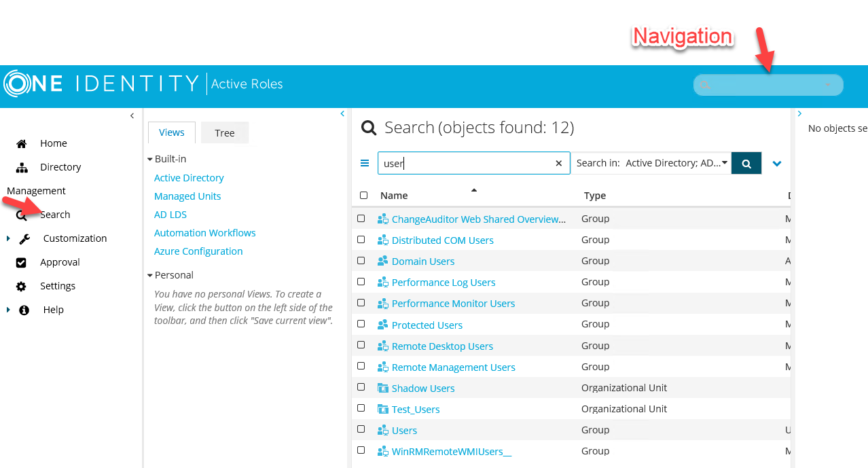The image size is (868, 468).
Task: Run search with the magnifier button
Action: [746, 163]
